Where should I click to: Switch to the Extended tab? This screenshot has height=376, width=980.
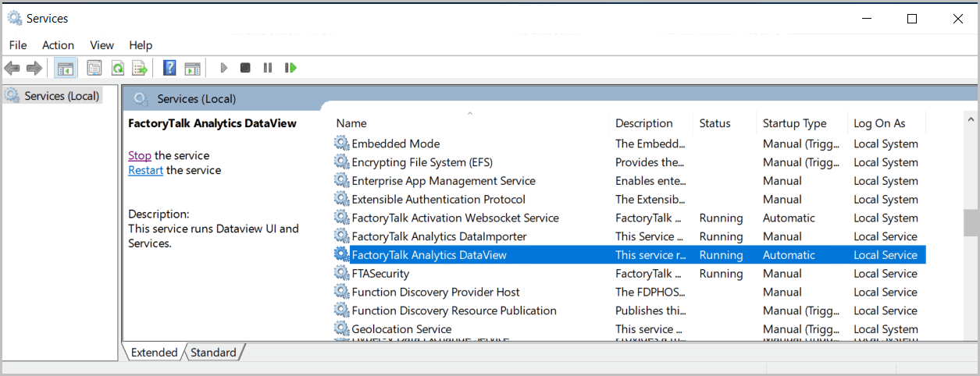(154, 353)
